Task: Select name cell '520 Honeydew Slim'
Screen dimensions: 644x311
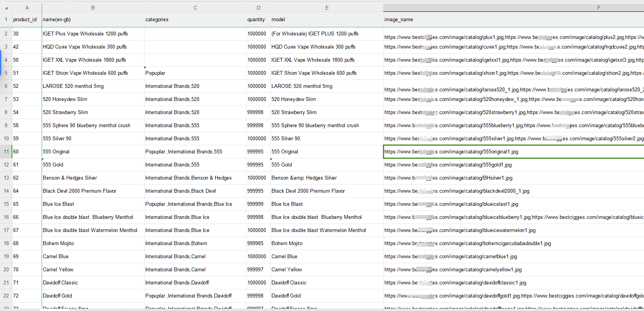Action: pyautogui.click(x=93, y=99)
